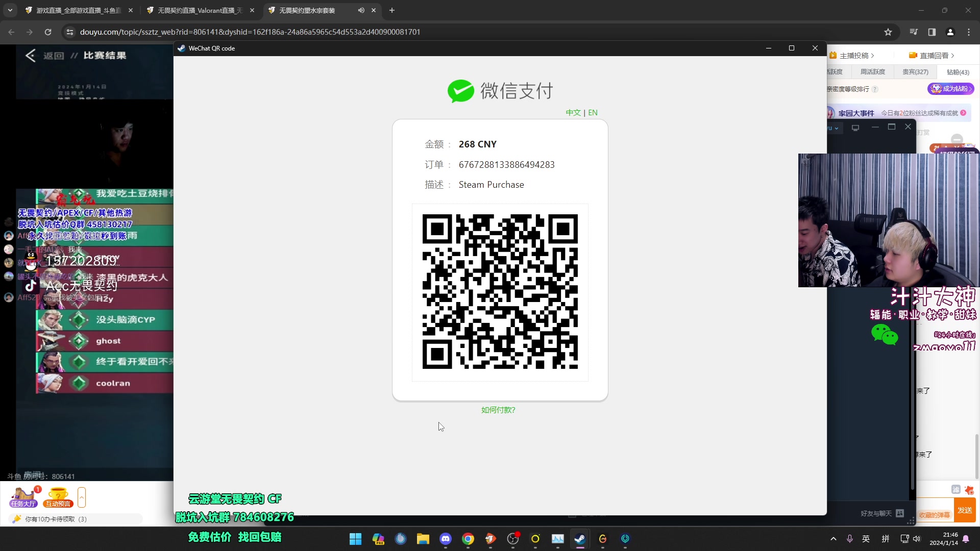
Task: Open OBS Studio from taskbar
Action: coord(513,539)
